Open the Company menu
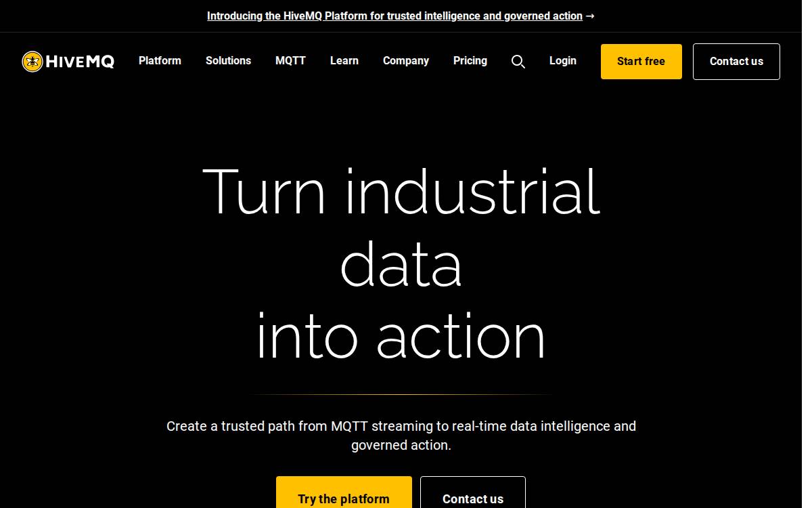This screenshot has height=508, width=812. [406, 60]
